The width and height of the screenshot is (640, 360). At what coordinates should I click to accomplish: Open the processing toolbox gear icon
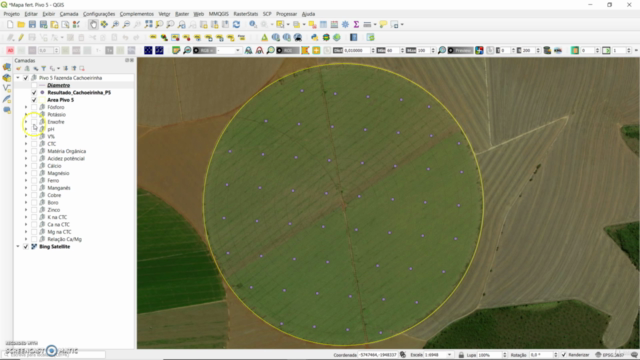[345, 25]
